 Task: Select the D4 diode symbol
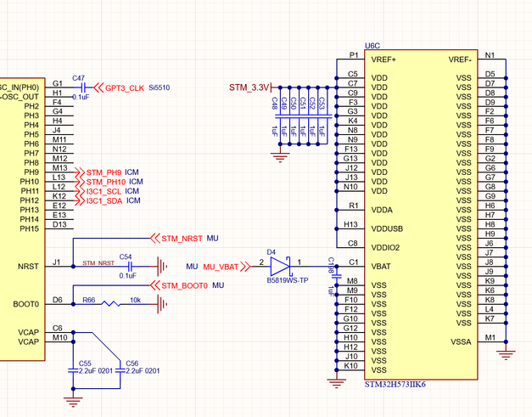click(280, 266)
